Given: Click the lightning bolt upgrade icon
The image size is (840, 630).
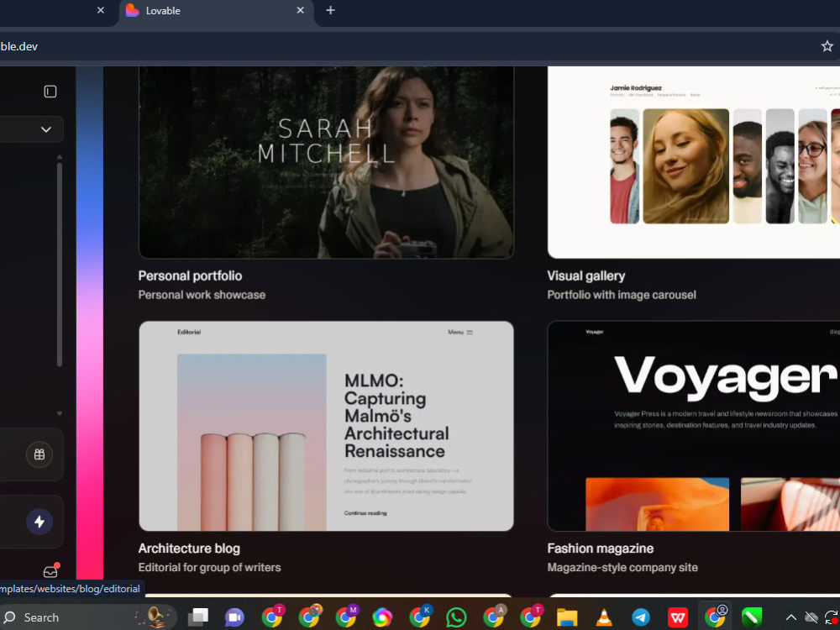Looking at the screenshot, I should (x=39, y=522).
